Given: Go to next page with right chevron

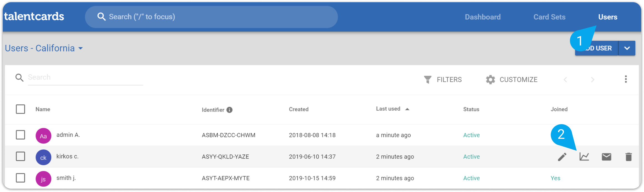Looking at the screenshot, I should 592,80.
